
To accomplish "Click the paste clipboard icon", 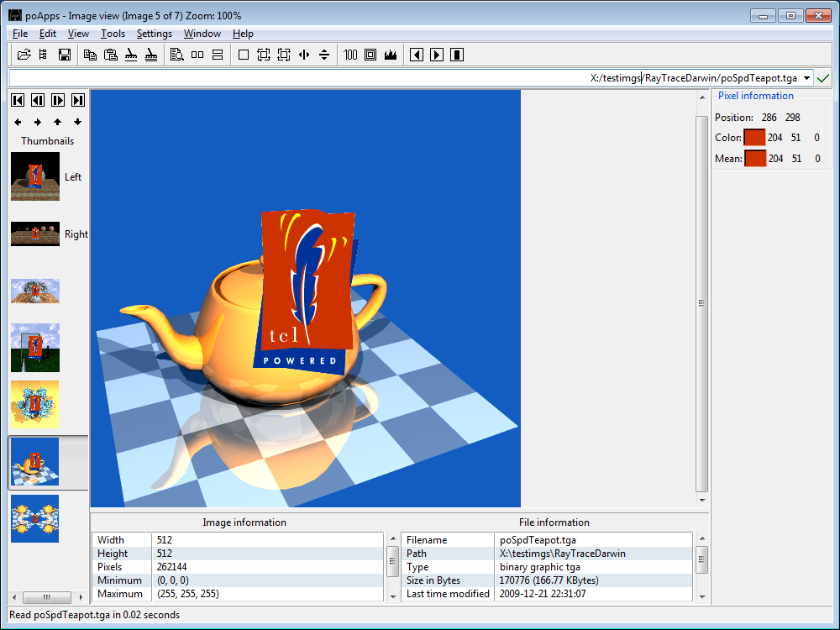I will [x=110, y=55].
